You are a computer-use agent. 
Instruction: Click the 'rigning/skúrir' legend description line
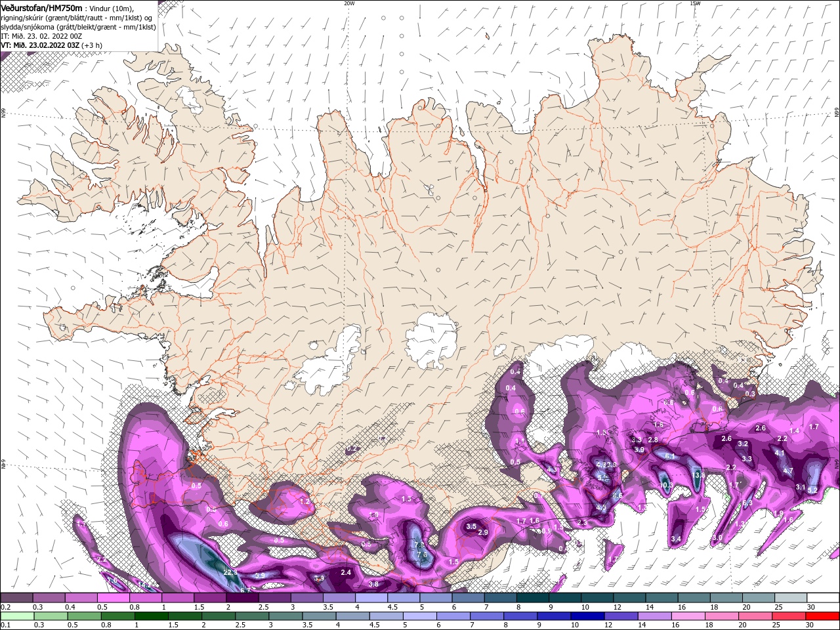pyautogui.click(x=76, y=18)
